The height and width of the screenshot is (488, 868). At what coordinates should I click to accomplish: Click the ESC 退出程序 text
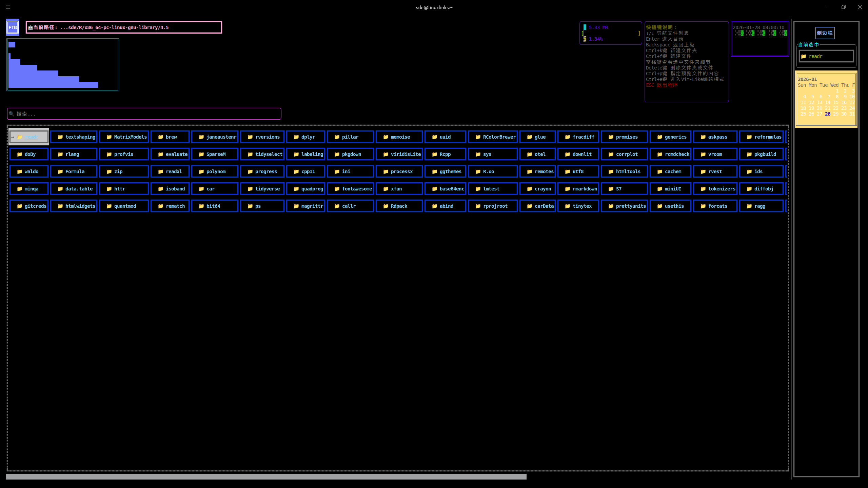tap(662, 85)
